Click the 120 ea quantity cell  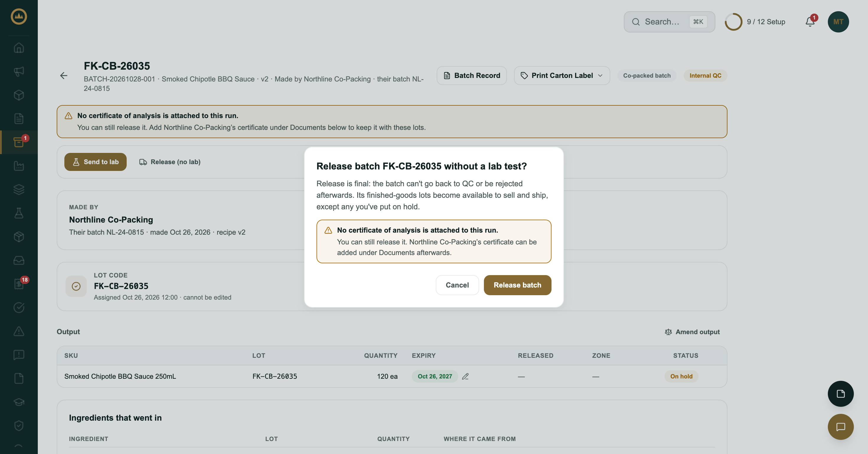pos(387,376)
